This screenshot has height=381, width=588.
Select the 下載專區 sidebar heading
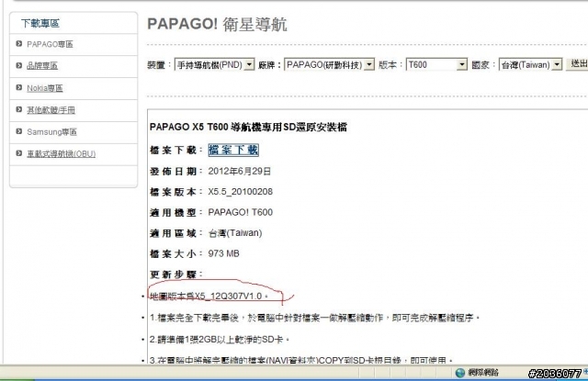click(x=40, y=23)
